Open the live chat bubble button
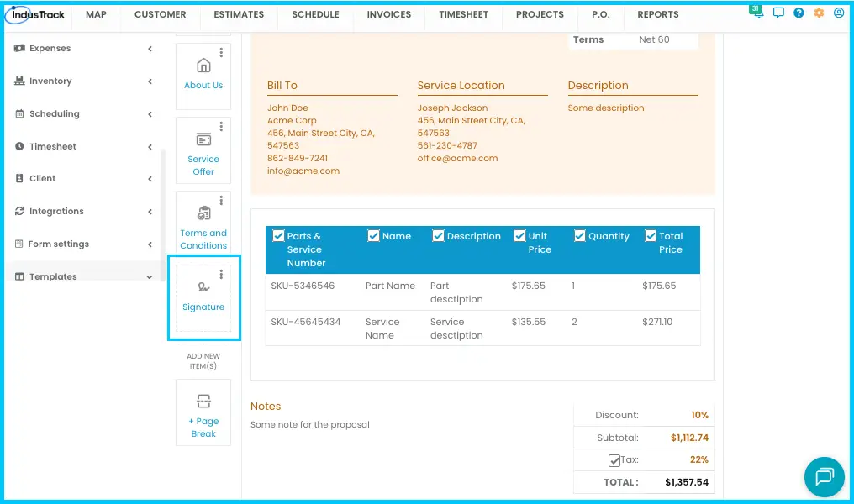 coord(824,477)
